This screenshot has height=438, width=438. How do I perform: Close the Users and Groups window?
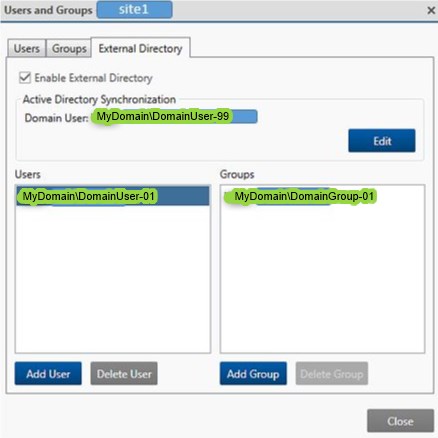coord(431,10)
